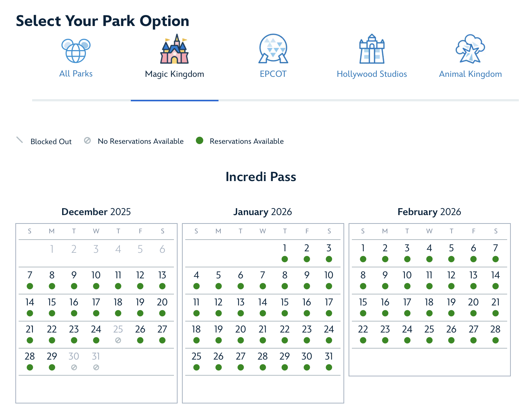Select the Magic Kingdom castle icon
The image size is (532, 417).
[174, 49]
